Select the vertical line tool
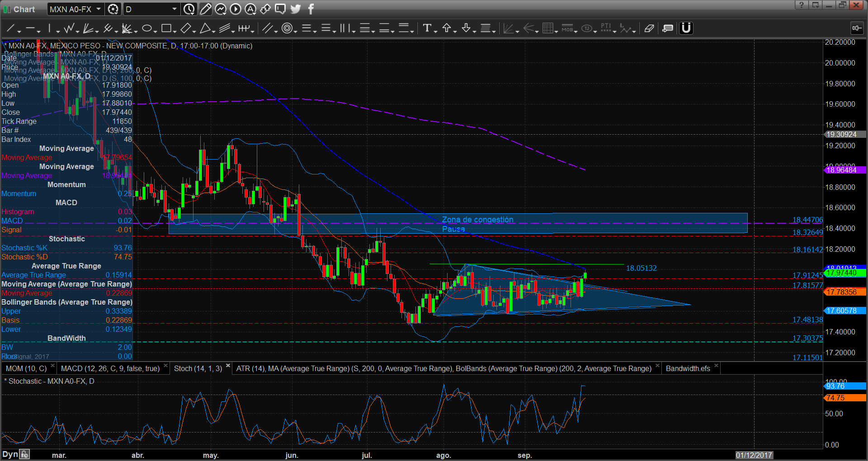This screenshot has width=868, height=461. tap(49, 28)
